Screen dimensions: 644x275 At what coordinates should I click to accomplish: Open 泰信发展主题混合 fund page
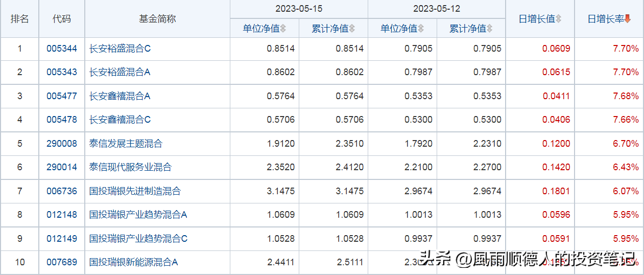126,144
